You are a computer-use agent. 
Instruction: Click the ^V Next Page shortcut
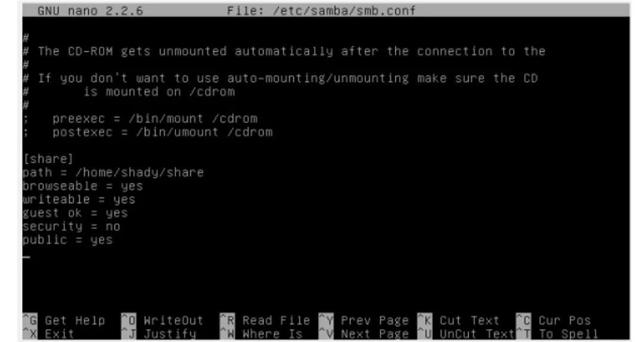(x=364, y=334)
